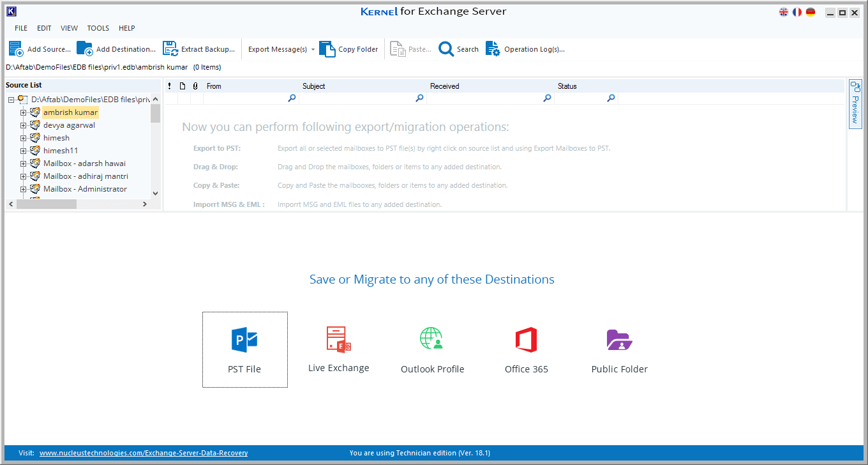Select Mailbox - adhiraj mantri in Source List

86,176
